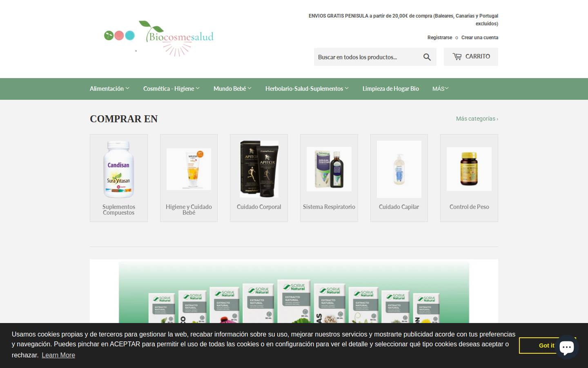Open the Crear una cuenta link

pyautogui.click(x=480, y=38)
